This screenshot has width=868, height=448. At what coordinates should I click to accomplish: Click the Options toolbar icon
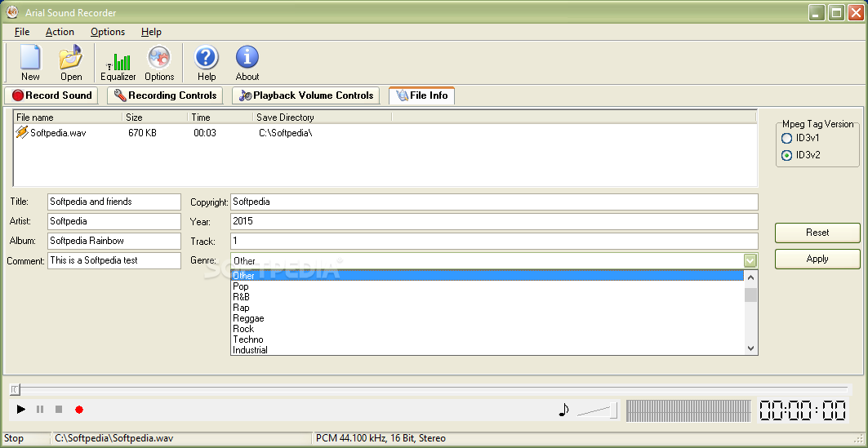coord(159,63)
